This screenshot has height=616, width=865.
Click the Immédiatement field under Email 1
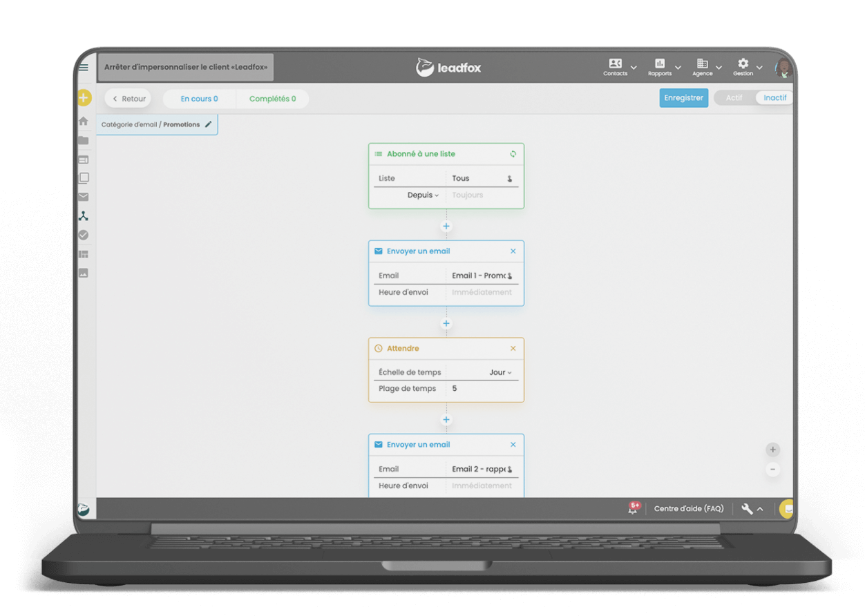(x=482, y=292)
